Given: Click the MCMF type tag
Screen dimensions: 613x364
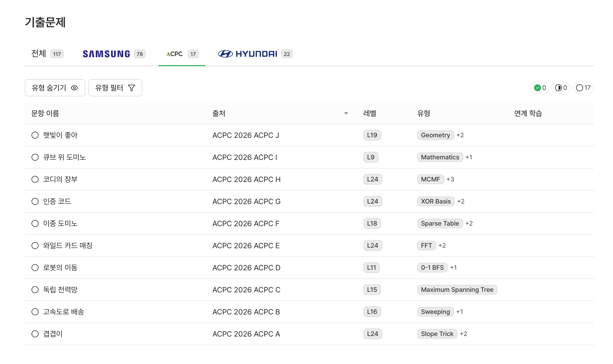Looking at the screenshot, I should pos(431,179).
